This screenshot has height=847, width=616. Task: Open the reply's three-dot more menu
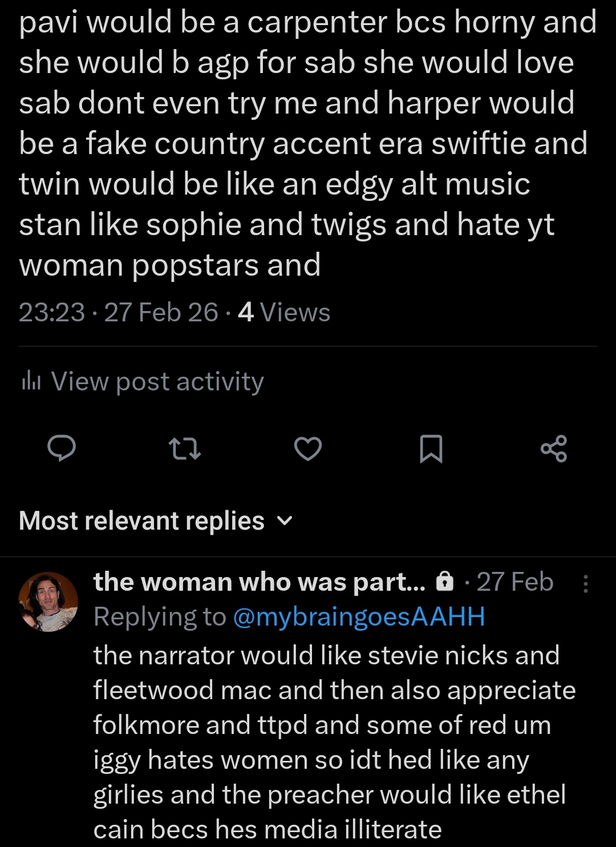pos(586,583)
